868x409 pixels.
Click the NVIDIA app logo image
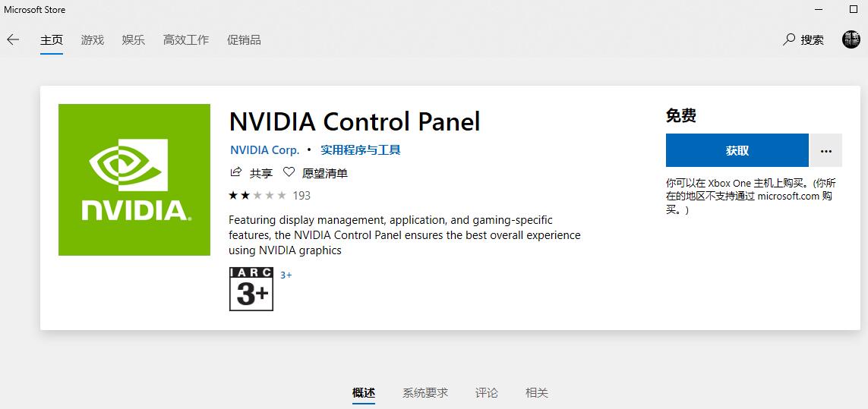coord(134,180)
